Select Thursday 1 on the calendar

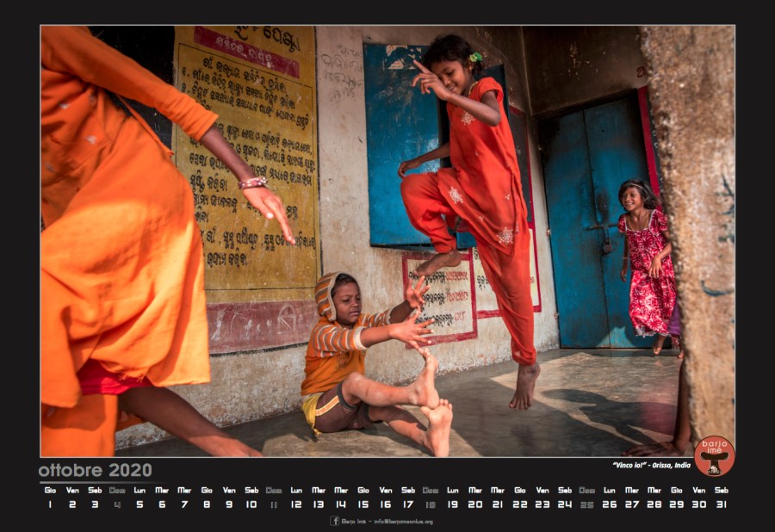pos(50,504)
